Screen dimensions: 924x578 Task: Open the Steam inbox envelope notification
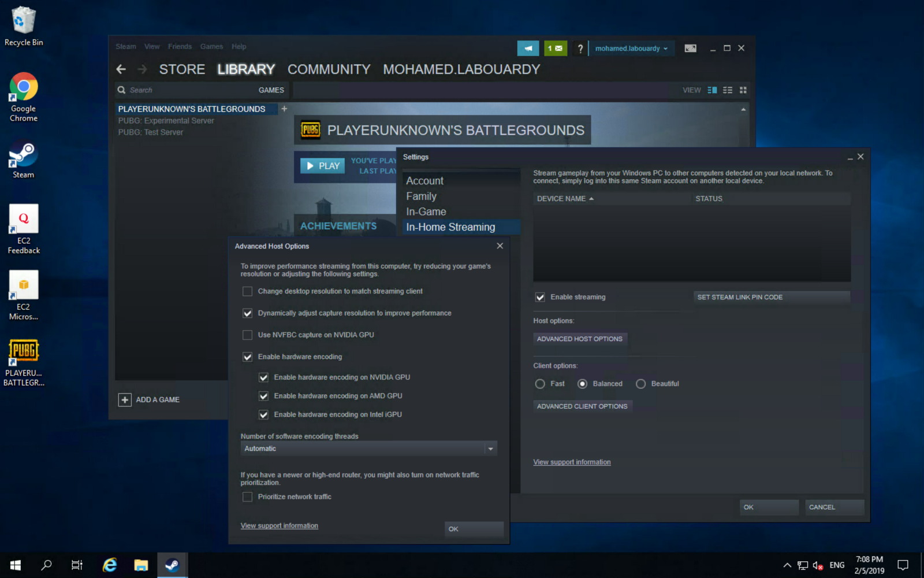tap(555, 49)
